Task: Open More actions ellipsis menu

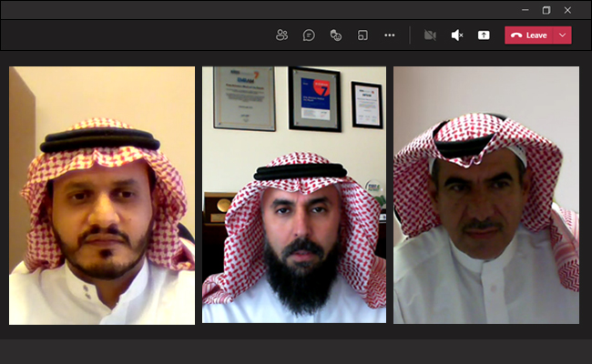Action: coord(389,35)
